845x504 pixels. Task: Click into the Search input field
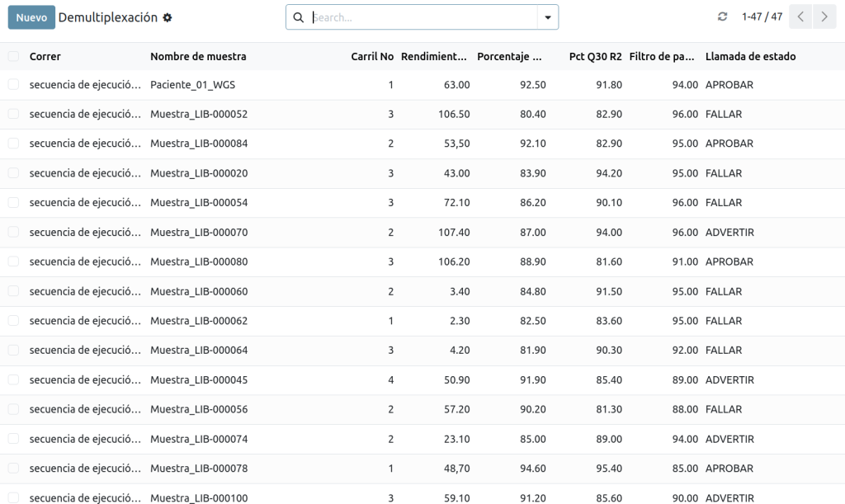[421, 17]
